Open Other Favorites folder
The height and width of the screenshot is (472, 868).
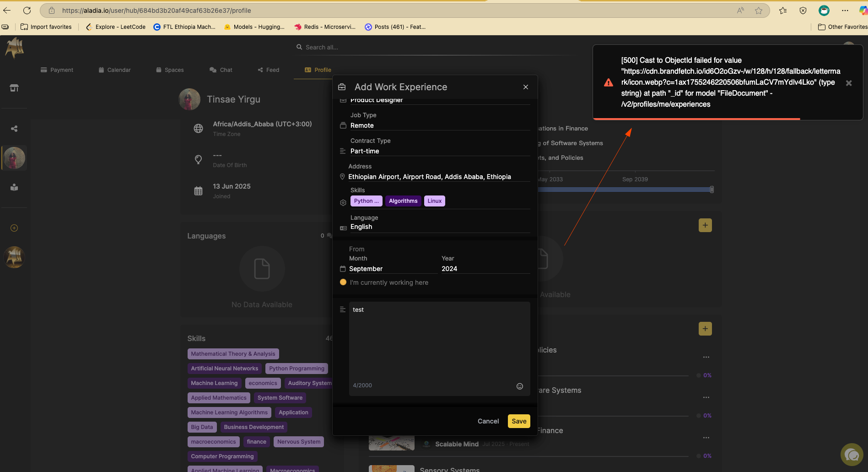[x=842, y=27]
